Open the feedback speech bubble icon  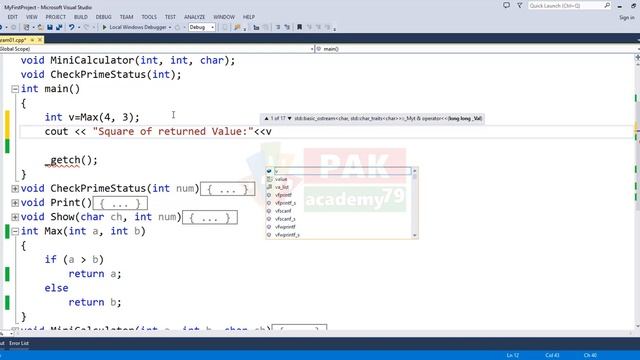506,5
